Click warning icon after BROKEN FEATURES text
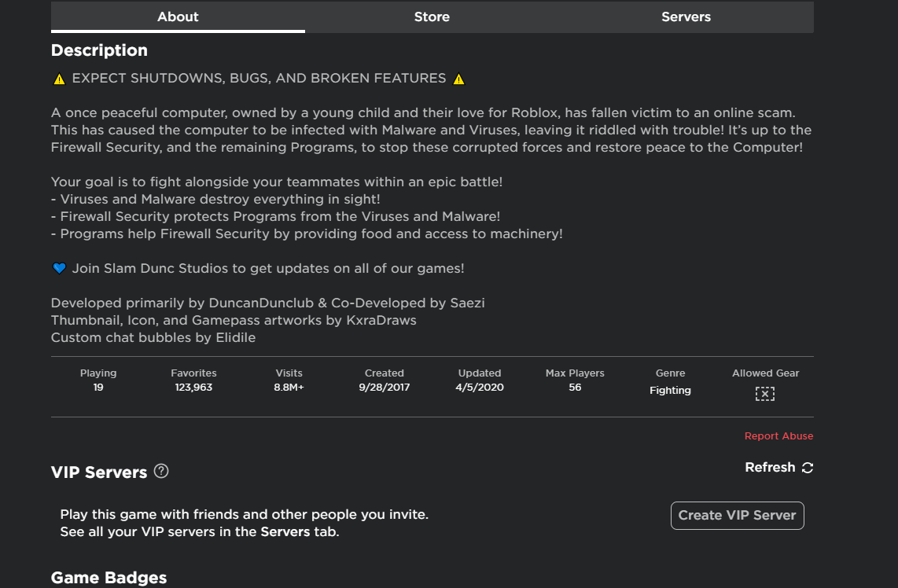 (459, 79)
